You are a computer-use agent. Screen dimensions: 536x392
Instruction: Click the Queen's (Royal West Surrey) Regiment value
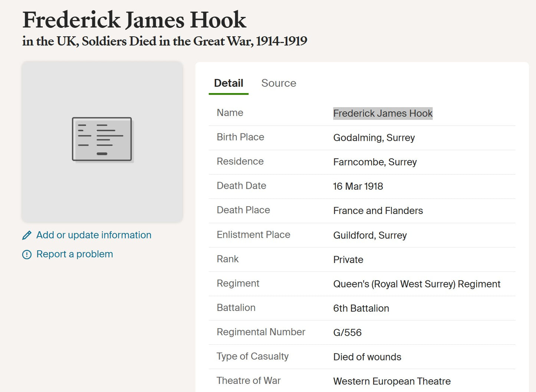coord(417,284)
